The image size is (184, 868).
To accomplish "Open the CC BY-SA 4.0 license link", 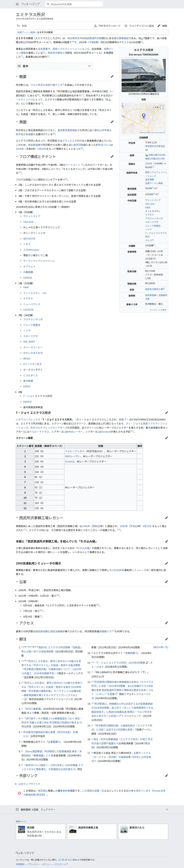I will 66,860.
